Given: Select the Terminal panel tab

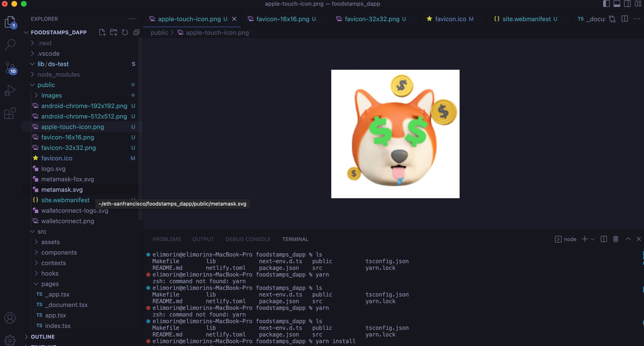Looking at the screenshot, I should coord(295,239).
